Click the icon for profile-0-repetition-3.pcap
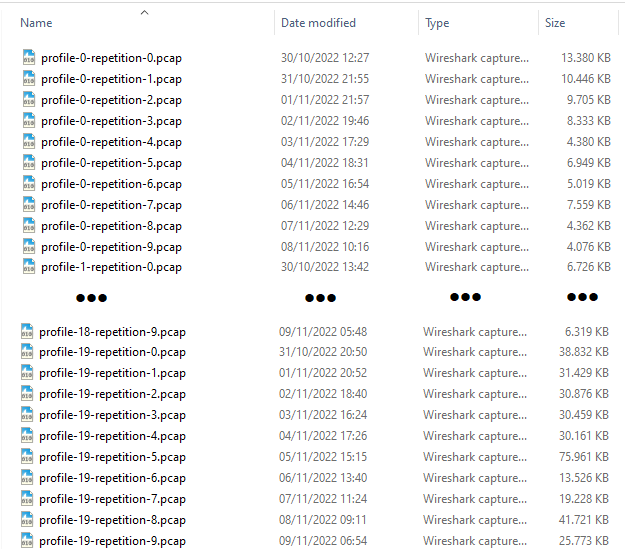The width and height of the screenshot is (625, 557). tap(29, 120)
